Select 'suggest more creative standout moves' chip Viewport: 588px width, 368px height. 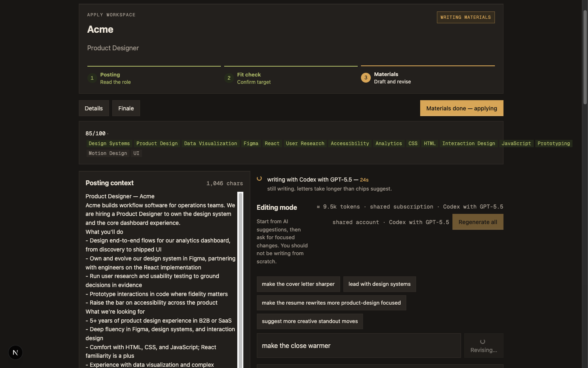pyautogui.click(x=310, y=321)
